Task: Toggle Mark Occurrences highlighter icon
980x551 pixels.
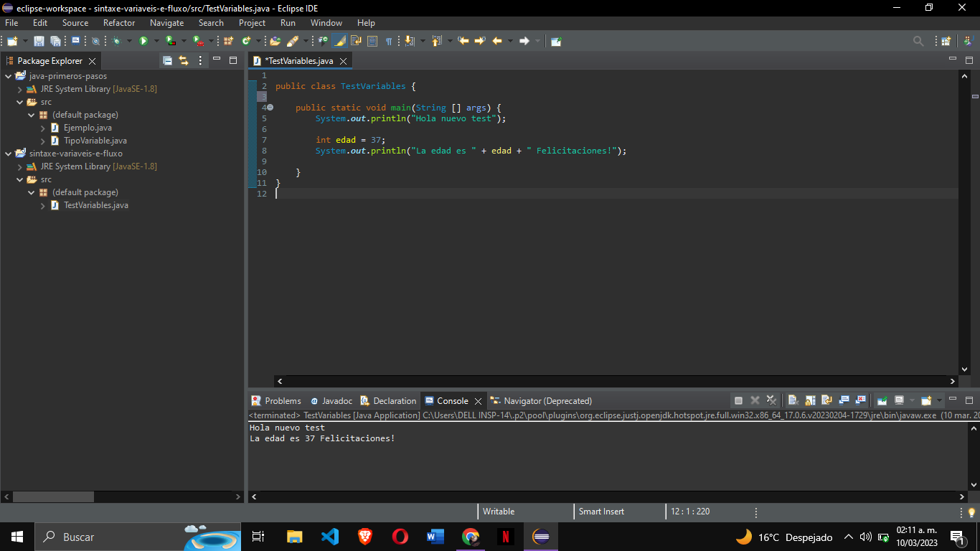Action: [x=339, y=41]
